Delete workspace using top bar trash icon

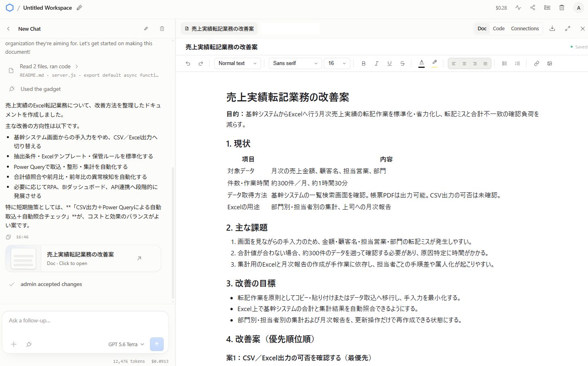(x=562, y=8)
